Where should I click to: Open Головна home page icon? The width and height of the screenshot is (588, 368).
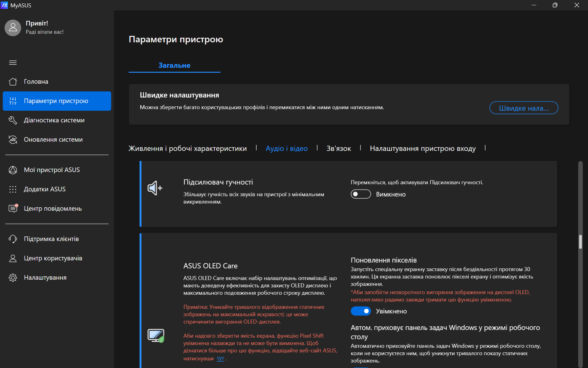pos(13,82)
